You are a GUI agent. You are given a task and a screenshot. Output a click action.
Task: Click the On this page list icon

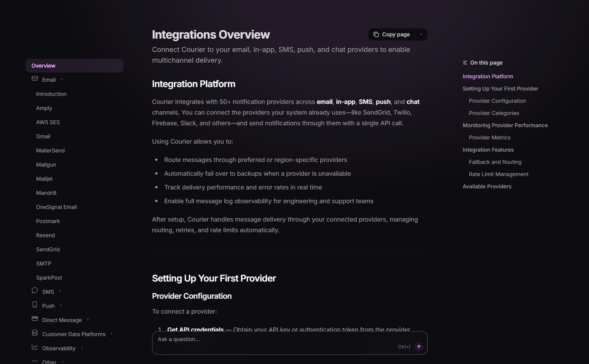click(465, 63)
